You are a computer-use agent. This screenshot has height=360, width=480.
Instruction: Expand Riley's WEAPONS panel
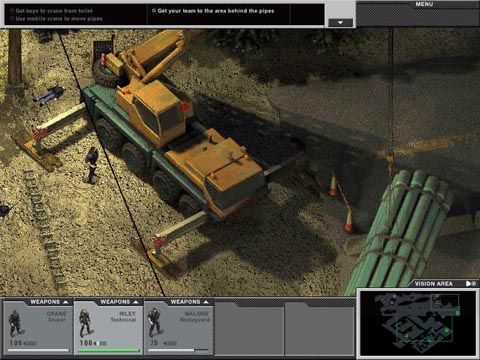(x=119, y=302)
